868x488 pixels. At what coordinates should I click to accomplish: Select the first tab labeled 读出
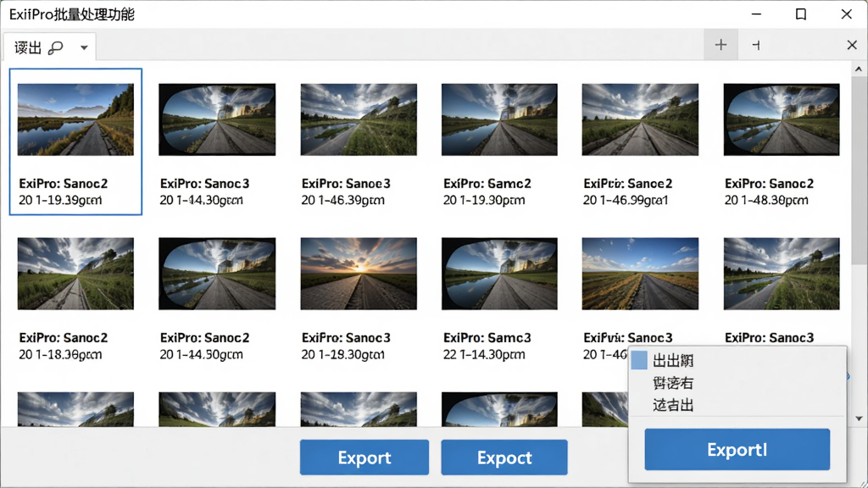[x=50, y=47]
